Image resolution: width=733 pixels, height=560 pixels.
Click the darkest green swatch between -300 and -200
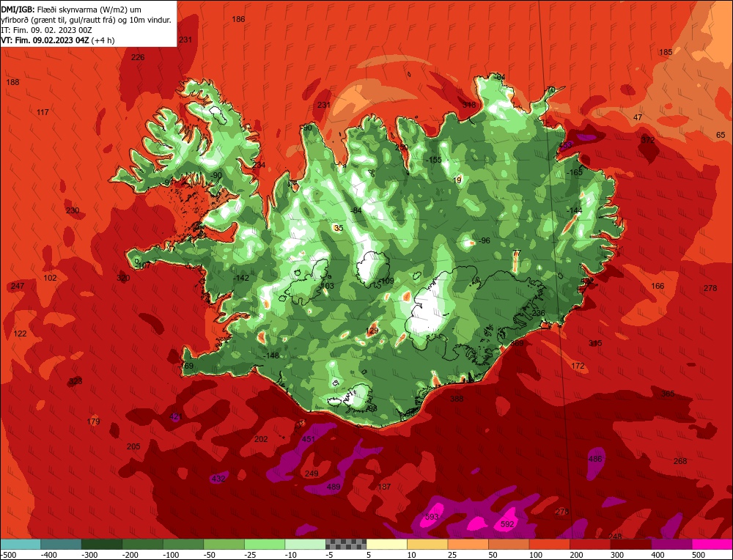[102, 544]
